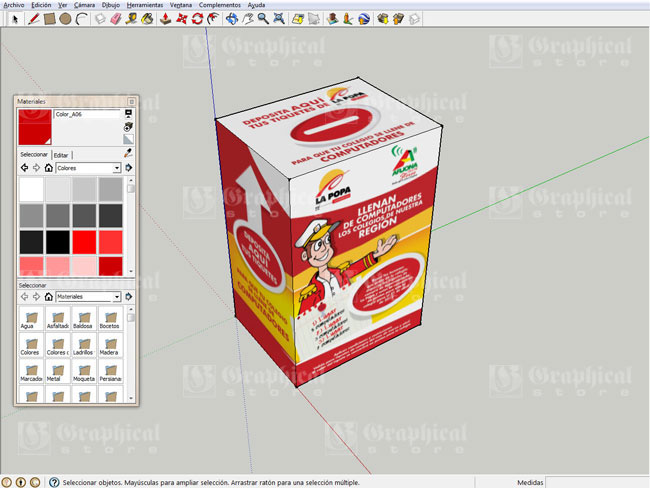Click Display secondary selection pane icon

[x=129, y=114]
